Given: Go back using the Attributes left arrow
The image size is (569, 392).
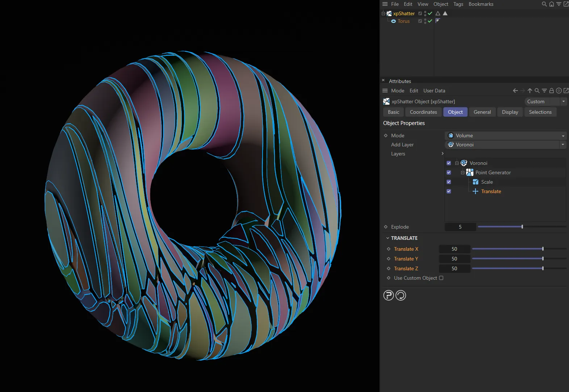Looking at the screenshot, I should 515,91.
